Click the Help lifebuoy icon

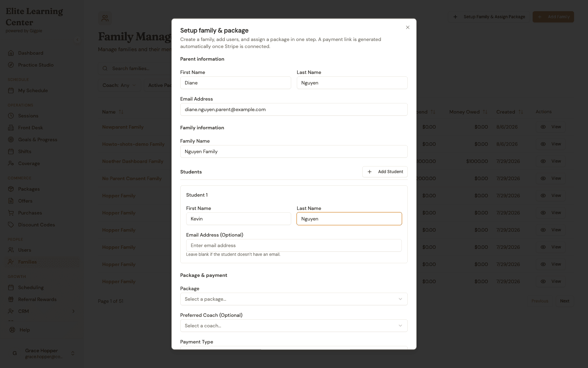coord(12,330)
